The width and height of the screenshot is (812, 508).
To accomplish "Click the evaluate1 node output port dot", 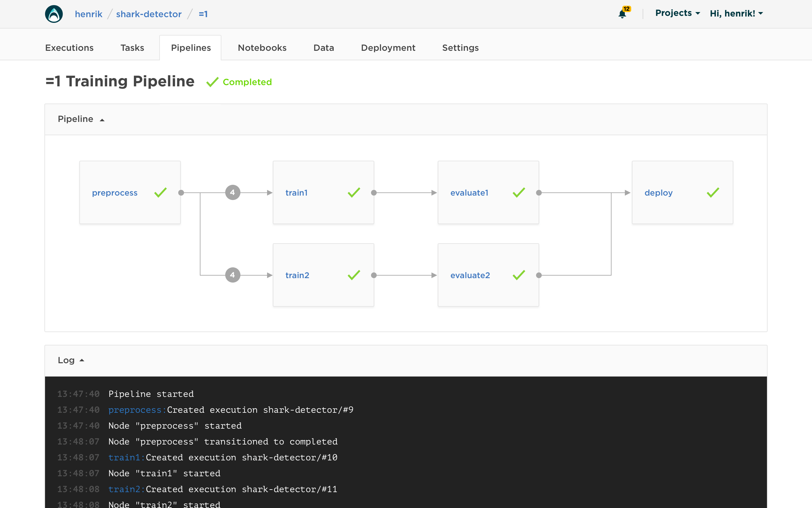I will [x=539, y=192].
